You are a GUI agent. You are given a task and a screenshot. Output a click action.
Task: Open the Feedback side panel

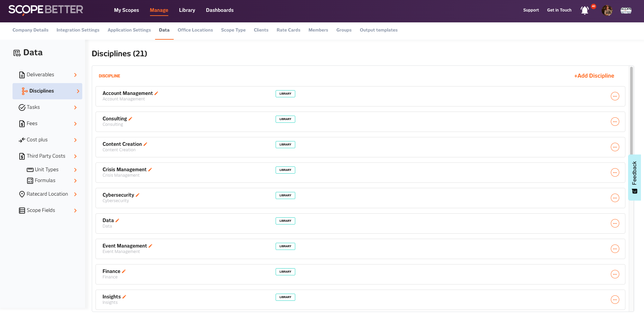coord(634,177)
